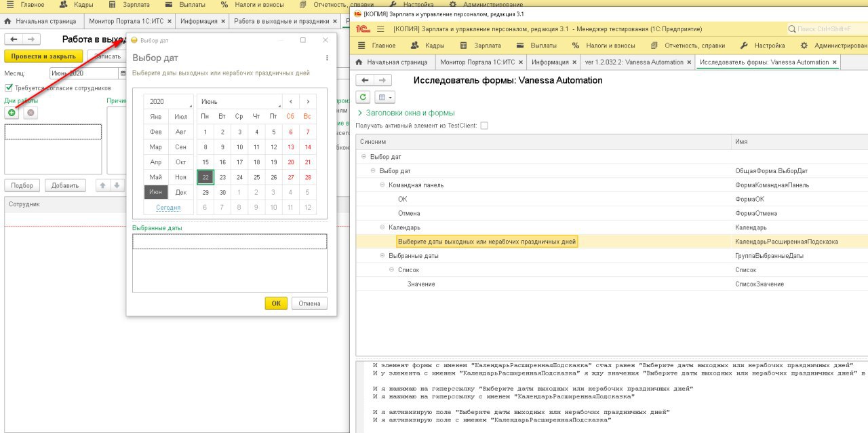Screen dimensions: 868x433
Task: Select the Значение row named СписокЗначение
Action: [612, 284]
